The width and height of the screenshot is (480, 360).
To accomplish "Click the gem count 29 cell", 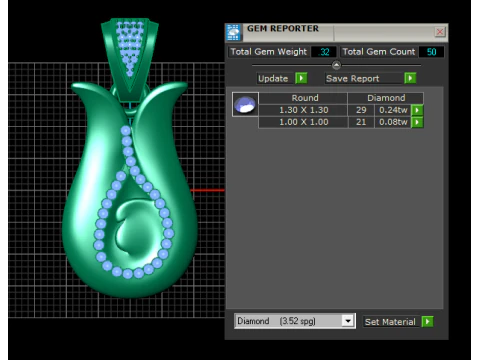I will [x=361, y=110].
